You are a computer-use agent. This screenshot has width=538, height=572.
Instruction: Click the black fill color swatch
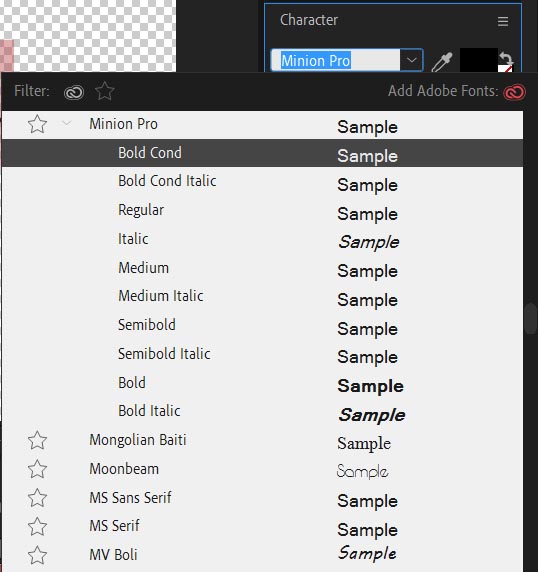click(x=479, y=60)
